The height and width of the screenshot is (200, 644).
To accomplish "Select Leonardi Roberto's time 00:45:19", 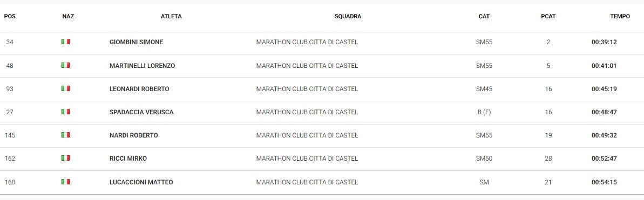I will 604,88.
